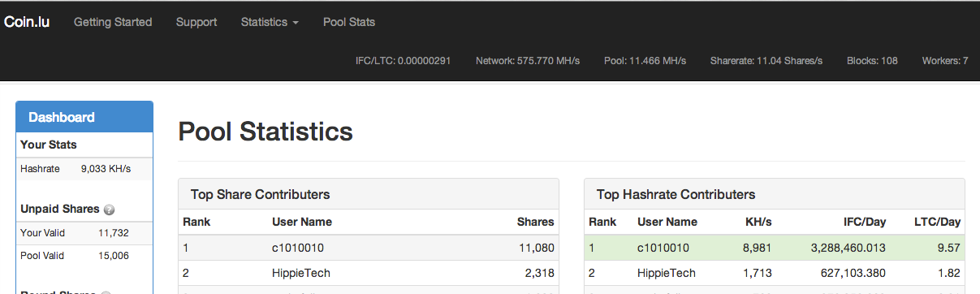Image resolution: width=980 pixels, height=294 pixels.
Task: Click the Unpaid Shares help icon
Action: [109, 210]
